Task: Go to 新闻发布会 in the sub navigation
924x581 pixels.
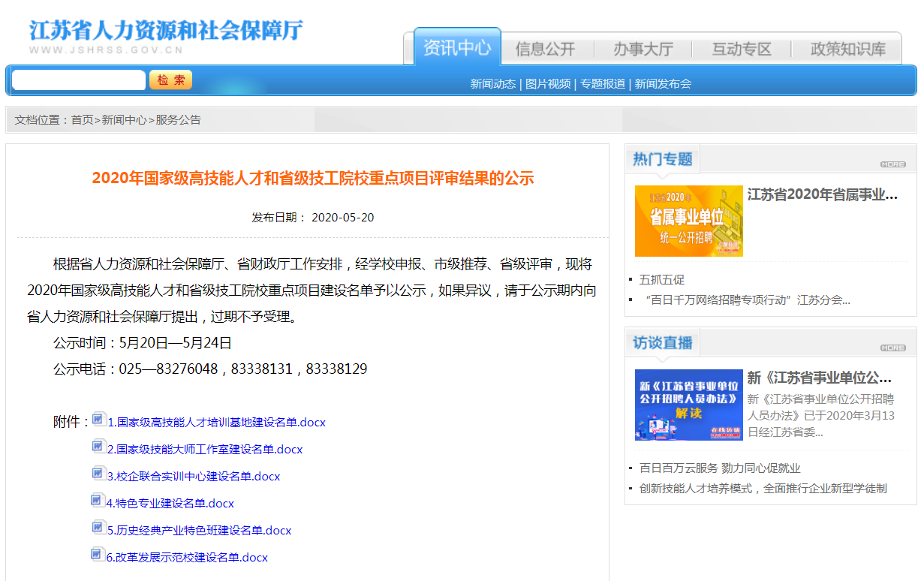Action: tap(663, 84)
